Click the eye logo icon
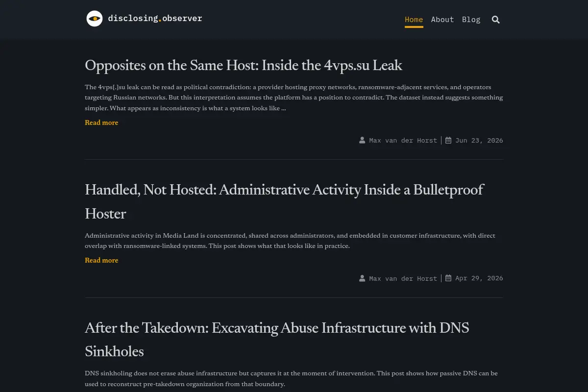Viewport: 588px width, 392px height. coord(95,19)
